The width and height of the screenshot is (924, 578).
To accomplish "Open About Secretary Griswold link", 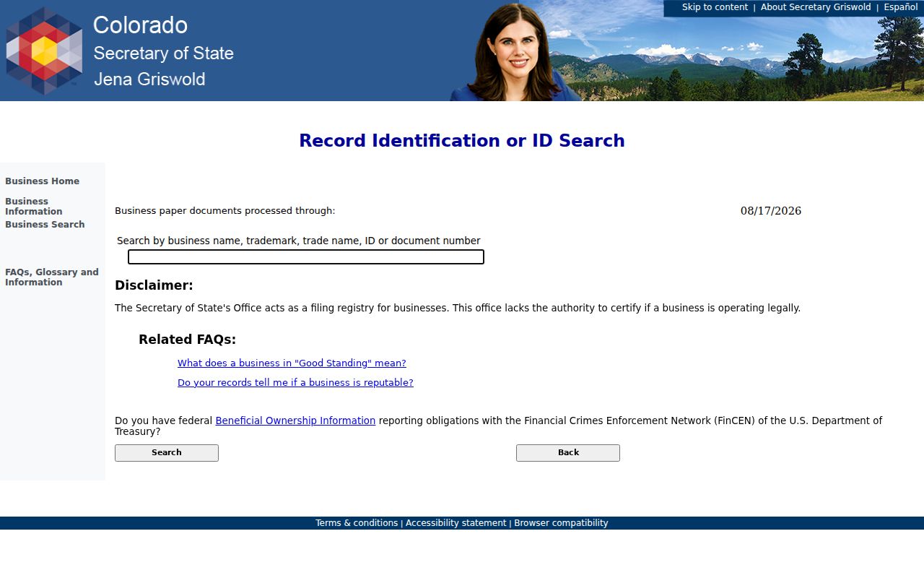I will point(816,7).
